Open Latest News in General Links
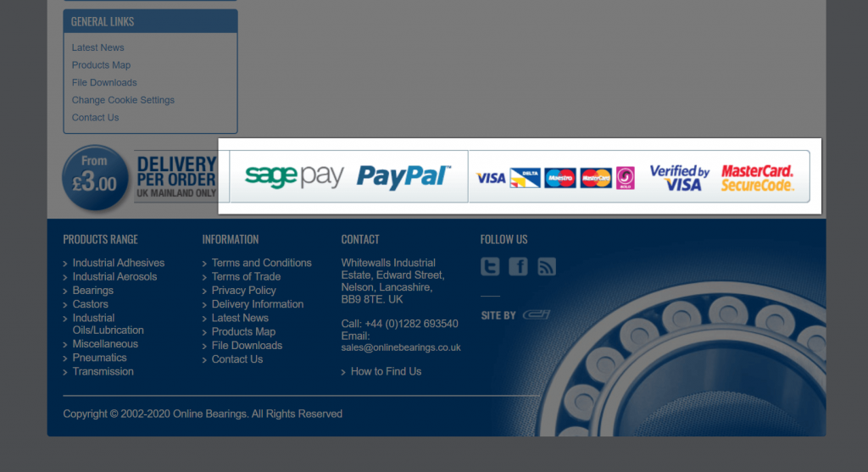Viewport: 868px width, 472px height. 98,47
